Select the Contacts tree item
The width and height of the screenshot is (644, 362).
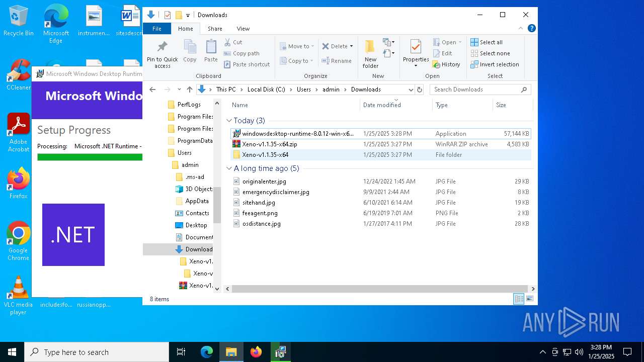(x=192, y=213)
